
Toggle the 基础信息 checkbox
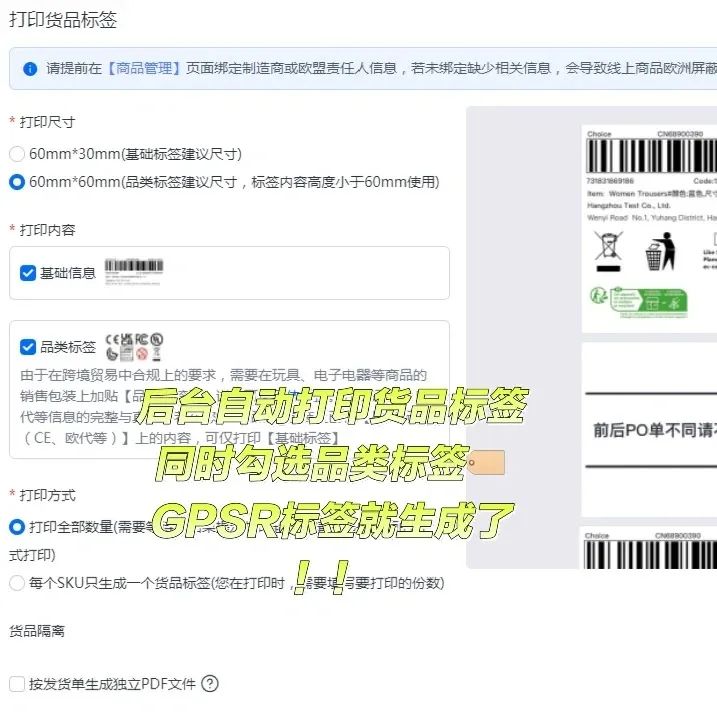click(28, 273)
